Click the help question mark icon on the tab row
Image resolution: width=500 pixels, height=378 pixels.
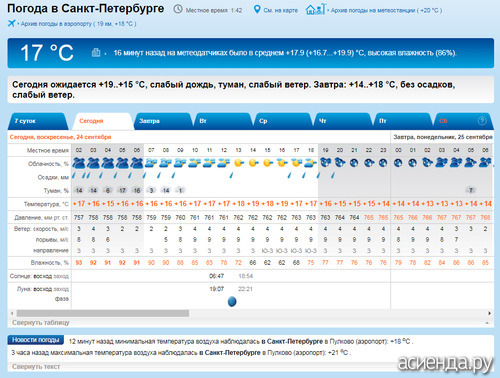(x=482, y=121)
